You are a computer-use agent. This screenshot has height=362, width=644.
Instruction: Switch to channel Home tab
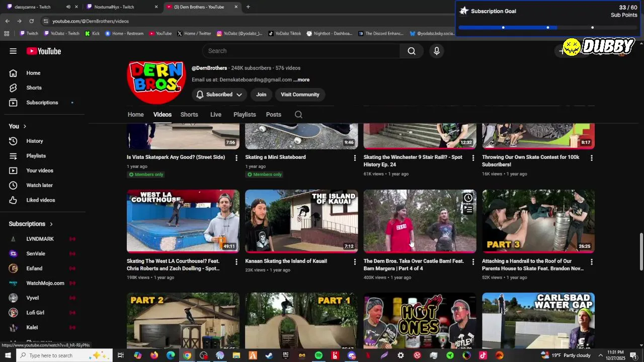(136, 115)
